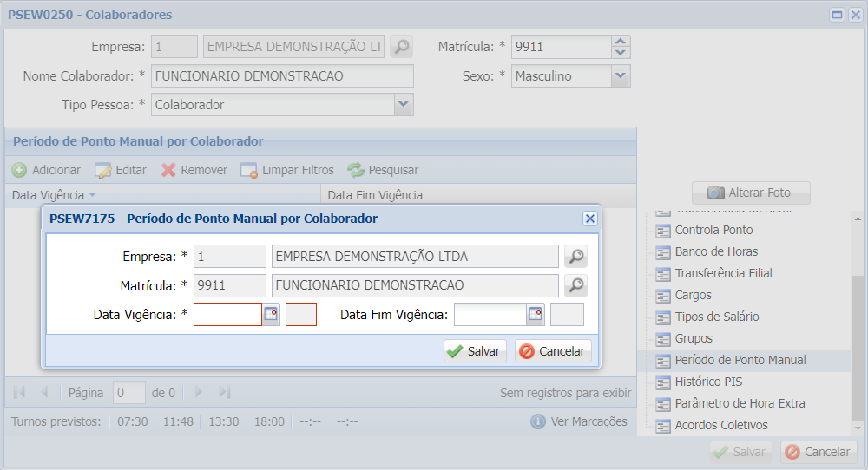Click side list scrollbar up arrow
The image size is (868, 470).
(858, 219)
